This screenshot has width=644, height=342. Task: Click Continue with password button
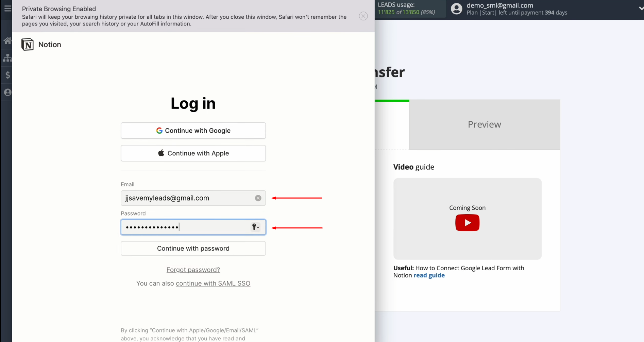(x=193, y=249)
